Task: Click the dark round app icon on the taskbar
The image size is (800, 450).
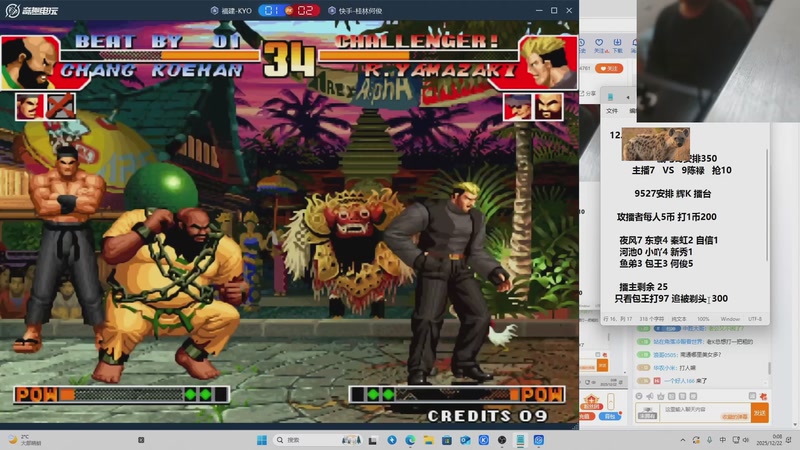Action: [x=502, y=440]
